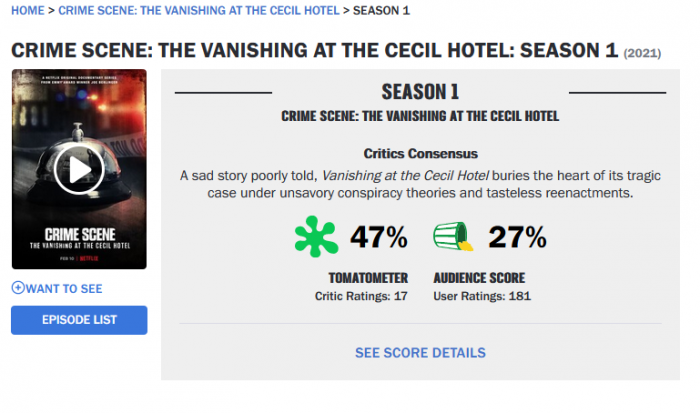Click the Critics Consensus heading
This screenshot has height=413, width=700.
pos(420,154)
